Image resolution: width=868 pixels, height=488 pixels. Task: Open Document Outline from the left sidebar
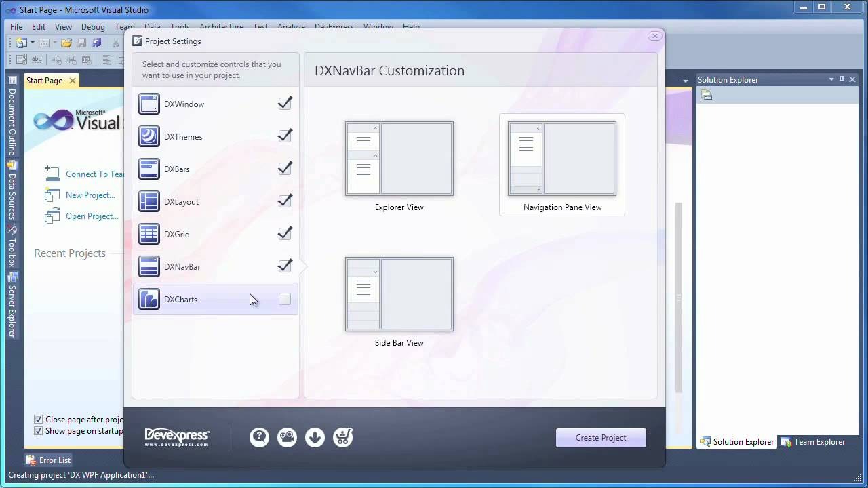click(12, 117)
